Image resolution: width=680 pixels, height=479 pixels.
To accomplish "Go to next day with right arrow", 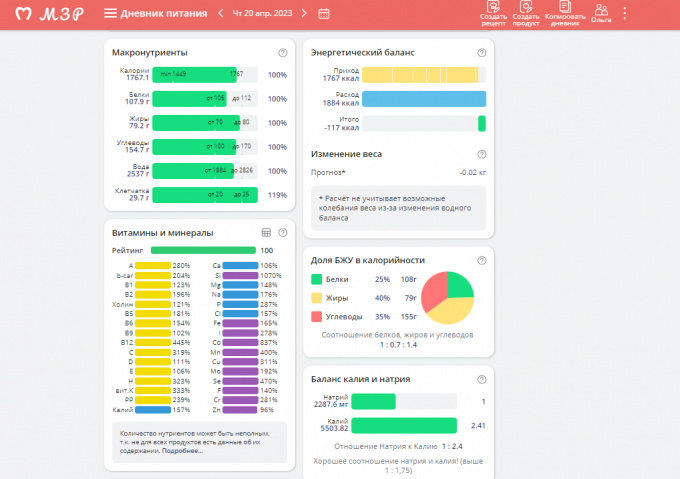I will pos(304,14).
